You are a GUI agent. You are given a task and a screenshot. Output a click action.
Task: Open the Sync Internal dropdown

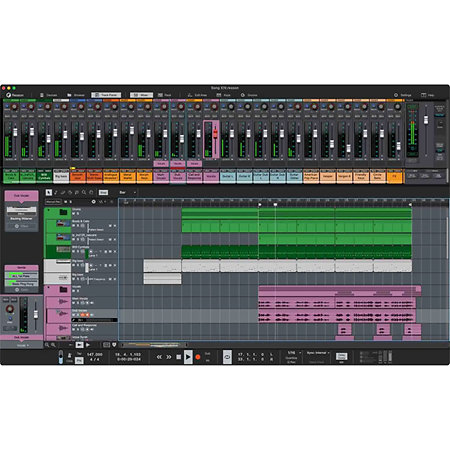(318, 353)
